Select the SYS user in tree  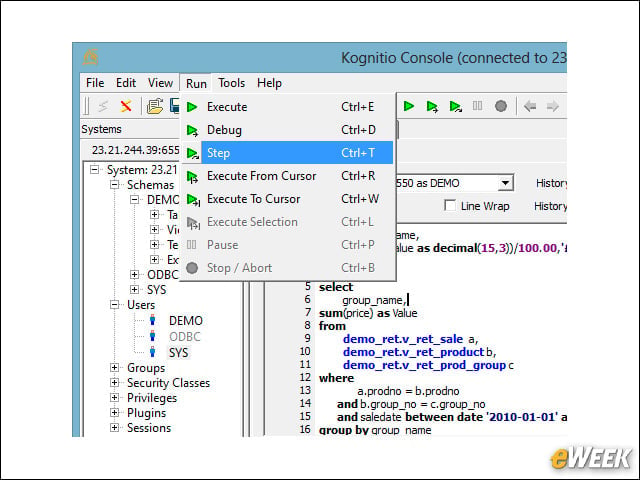click(178, 353)
